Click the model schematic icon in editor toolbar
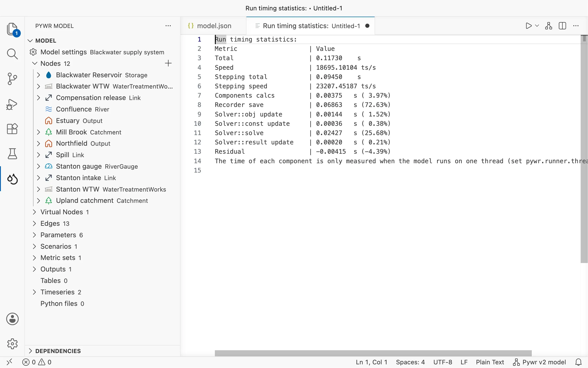The image size is (588, 368). pyautogui.click(x=549, y=26)
